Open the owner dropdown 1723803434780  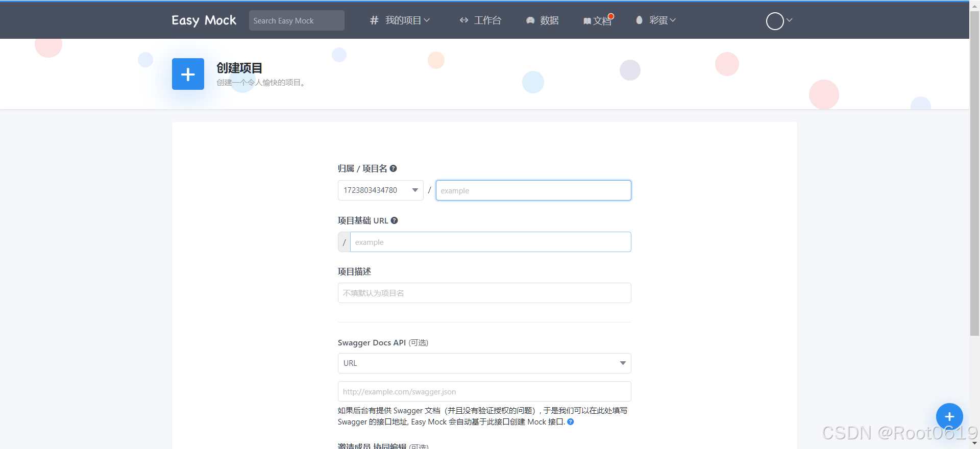381,190
